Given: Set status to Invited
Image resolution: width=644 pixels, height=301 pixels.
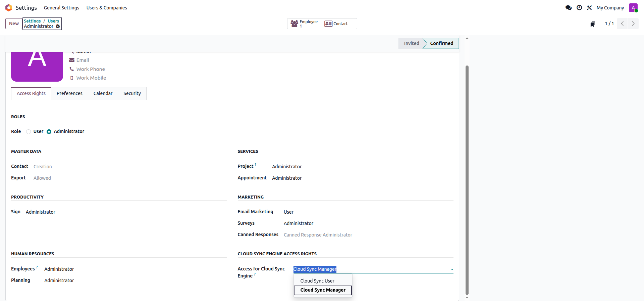Looking at the screenshot, I should click(x=412, y=43).
